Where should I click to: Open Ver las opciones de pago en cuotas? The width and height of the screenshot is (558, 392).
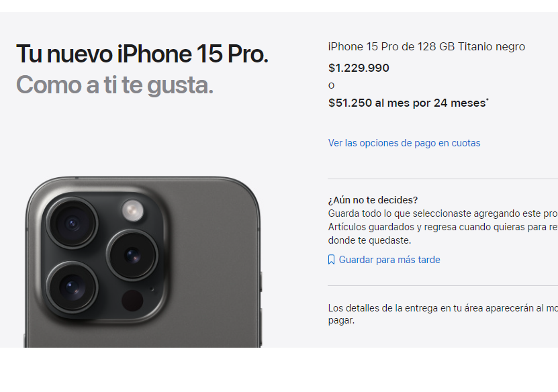point(404,143)
